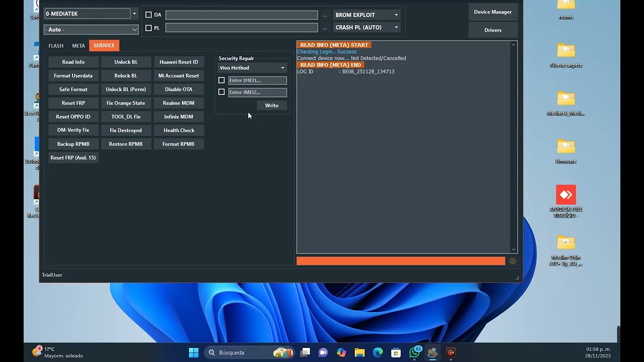Image resolution: width=644 pixels, height=362 pixels.
Task: Click Format RPMB
Action: [x=179, y=144]
